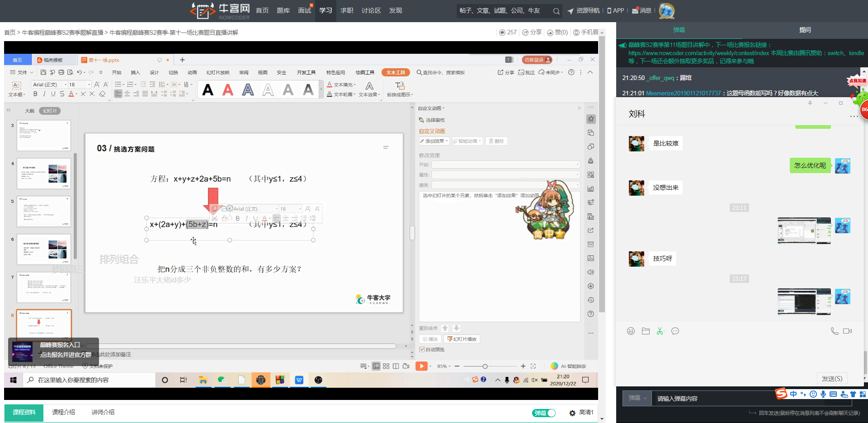Click the Superscript icon

tap(83, 94)
